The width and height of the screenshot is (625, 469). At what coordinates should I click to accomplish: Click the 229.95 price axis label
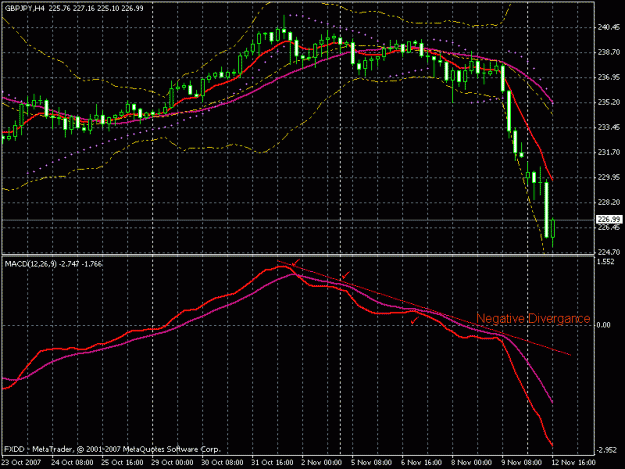[x=609, y=177]
